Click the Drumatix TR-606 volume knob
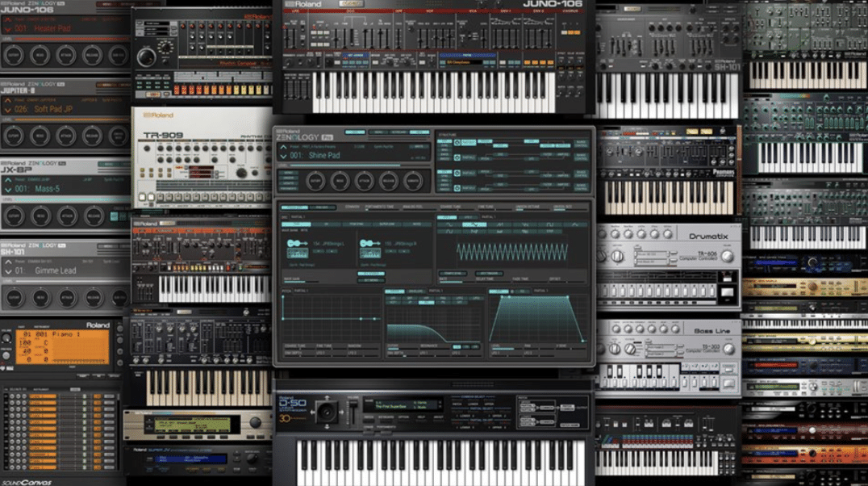 pyautogui.click(x=728, y=256)
